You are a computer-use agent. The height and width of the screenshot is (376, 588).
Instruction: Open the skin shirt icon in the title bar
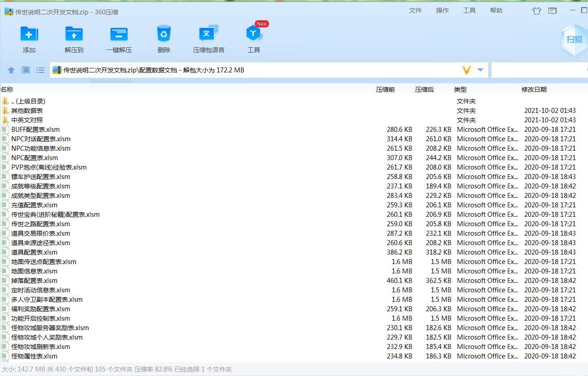(536, 11)
